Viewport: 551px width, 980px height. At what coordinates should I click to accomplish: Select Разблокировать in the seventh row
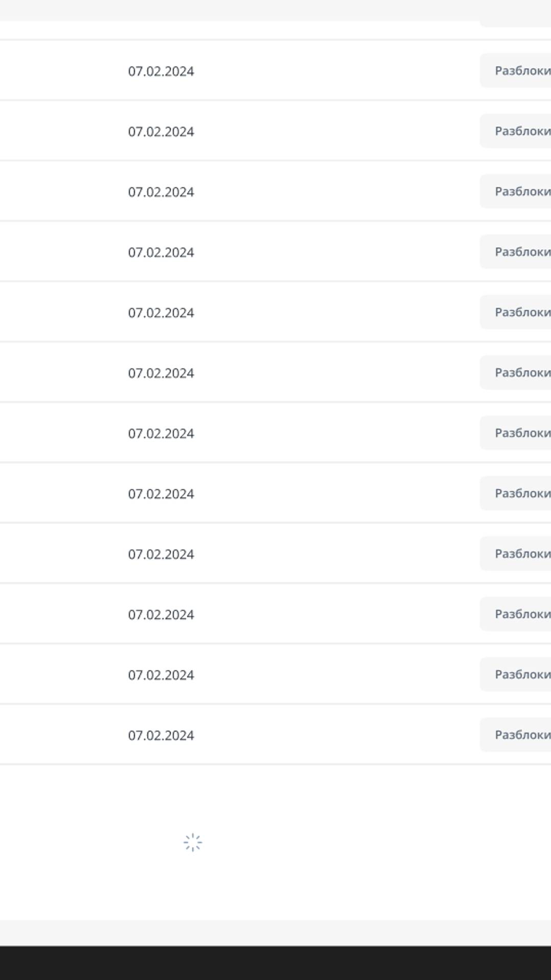517,433
